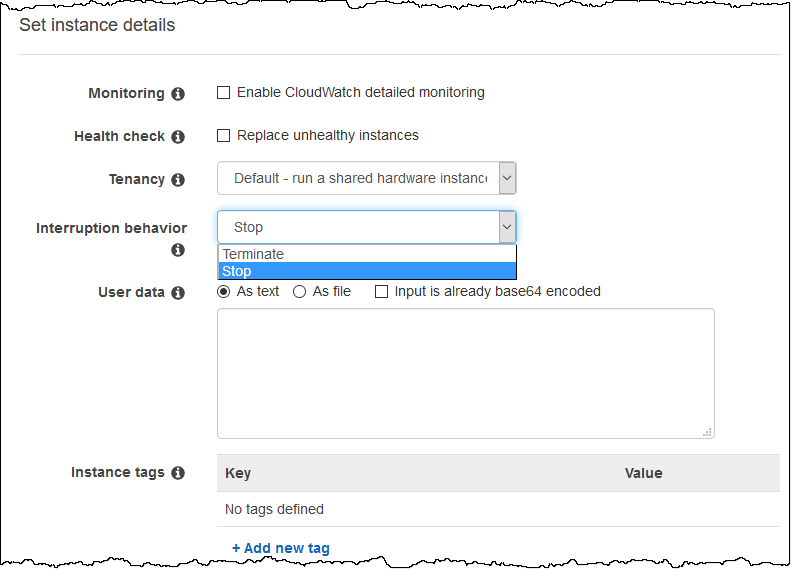Image resolution: width=793 pixels, height=570 pixels.
Task: Choose the As file radio option
Action: coord(300,292)
